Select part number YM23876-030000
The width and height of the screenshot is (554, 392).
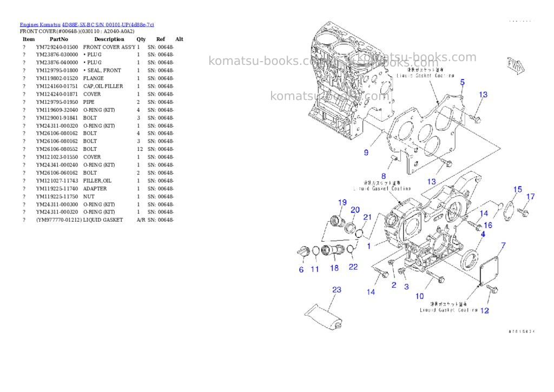click(57, 55)
